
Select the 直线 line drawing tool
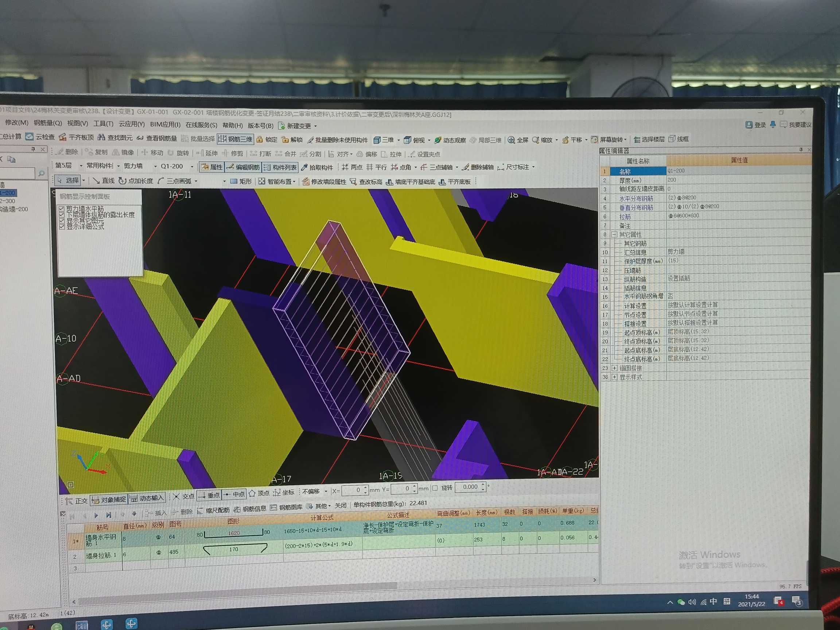(103, 181)
